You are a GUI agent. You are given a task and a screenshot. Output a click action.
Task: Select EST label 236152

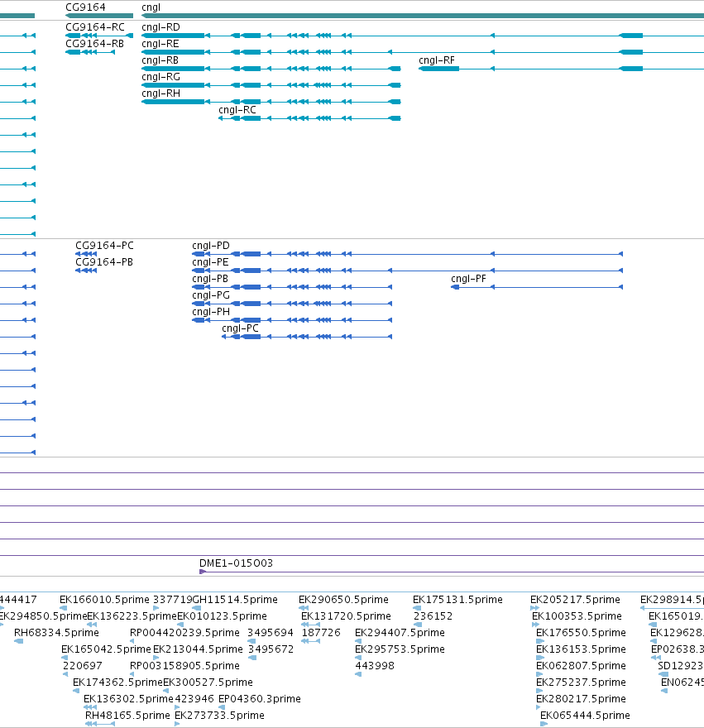[x=433, y=616]
